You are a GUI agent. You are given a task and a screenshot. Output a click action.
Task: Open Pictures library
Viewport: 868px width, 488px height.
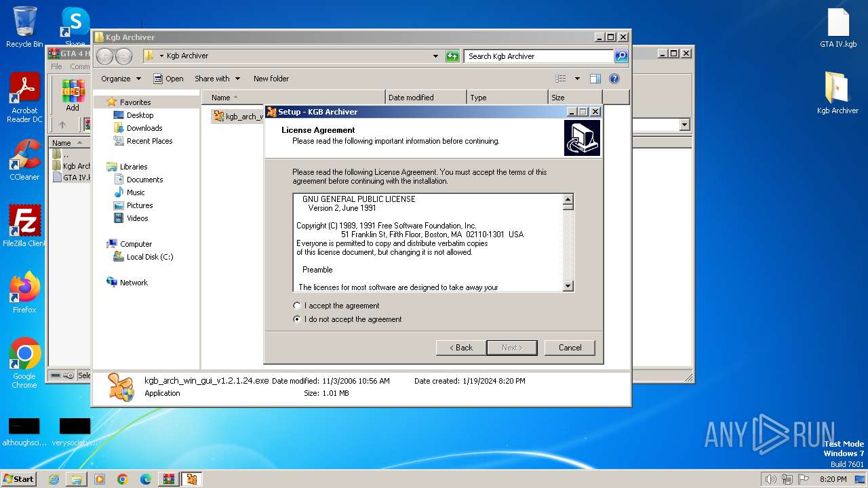140,205
